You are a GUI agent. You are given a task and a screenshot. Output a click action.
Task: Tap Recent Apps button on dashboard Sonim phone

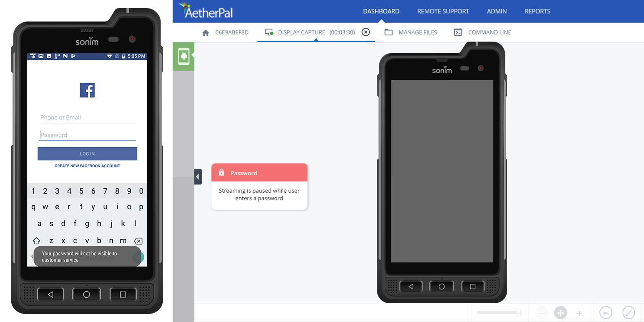[473, 286]
